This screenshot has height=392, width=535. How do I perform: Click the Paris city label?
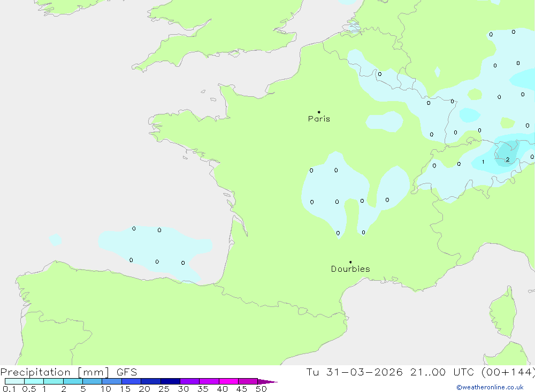click(x=319, y=119)
